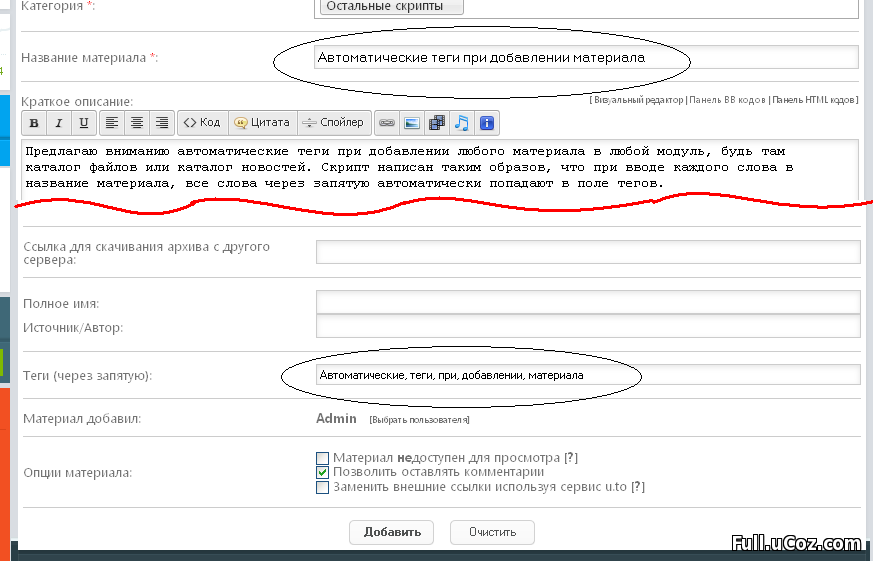Open help [?] for недоступен для просмотра

[x=571, y=458]
